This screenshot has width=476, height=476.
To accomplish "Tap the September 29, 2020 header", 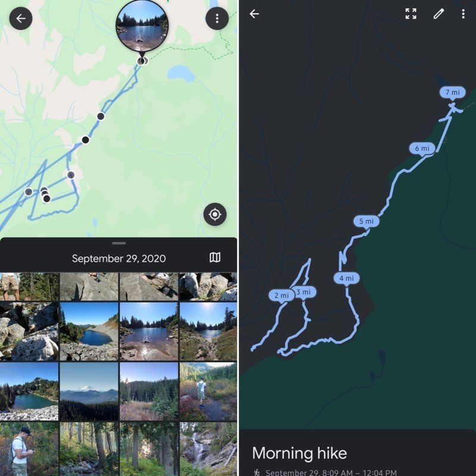I will 118,258.
